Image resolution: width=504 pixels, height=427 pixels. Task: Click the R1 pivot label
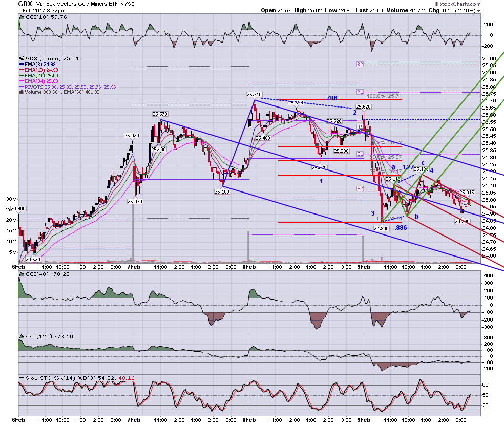360,92
